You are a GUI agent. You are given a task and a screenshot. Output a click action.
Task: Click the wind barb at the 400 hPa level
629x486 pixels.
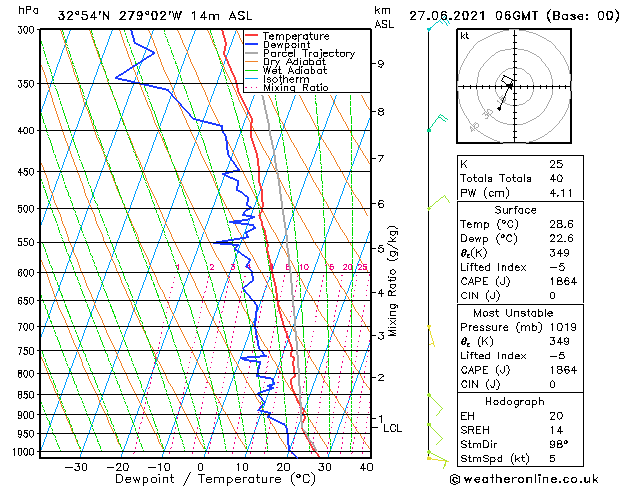point(437,122)
